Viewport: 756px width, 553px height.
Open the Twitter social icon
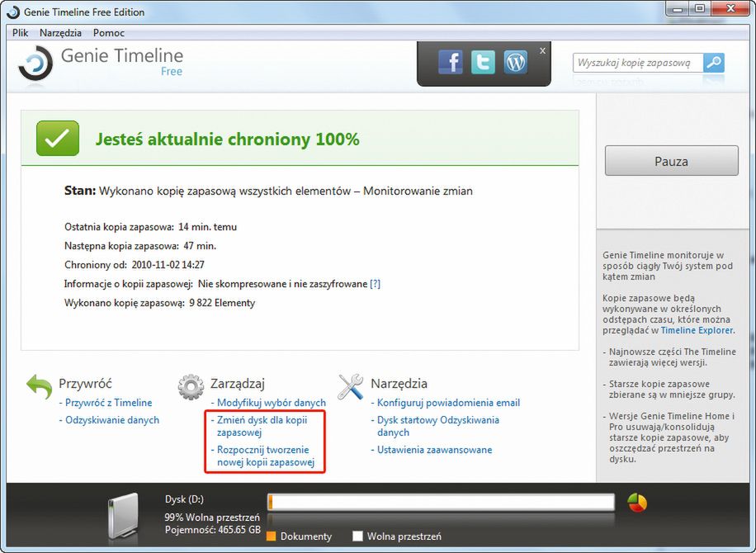click(x=483, y=62)
